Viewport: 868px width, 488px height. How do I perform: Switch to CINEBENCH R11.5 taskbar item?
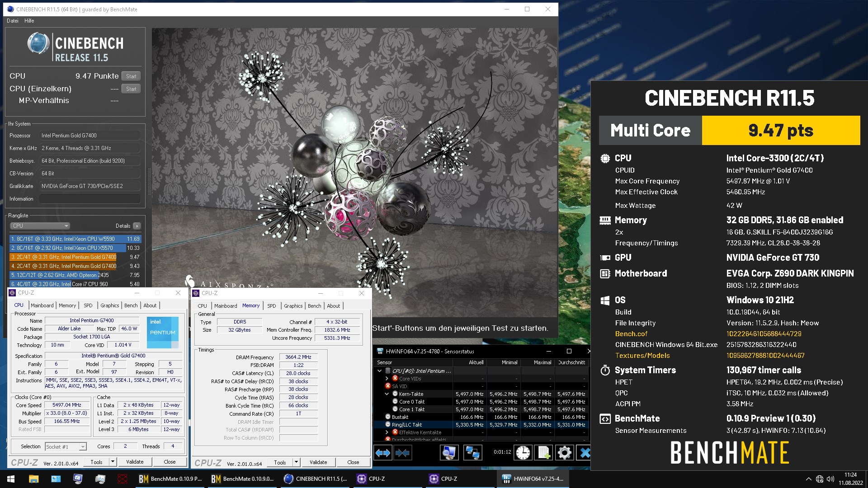point(315,479)
